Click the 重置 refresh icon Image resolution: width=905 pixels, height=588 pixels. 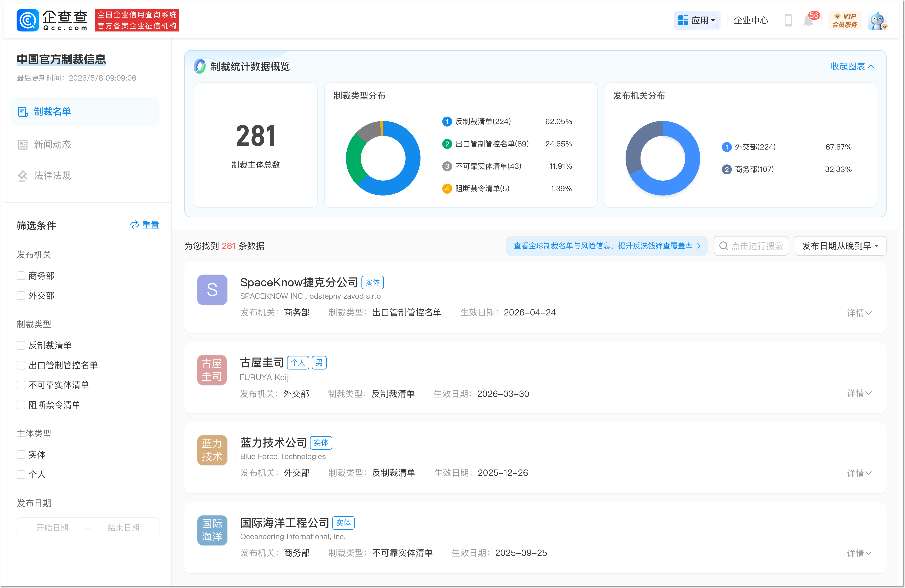pos(134,225)
